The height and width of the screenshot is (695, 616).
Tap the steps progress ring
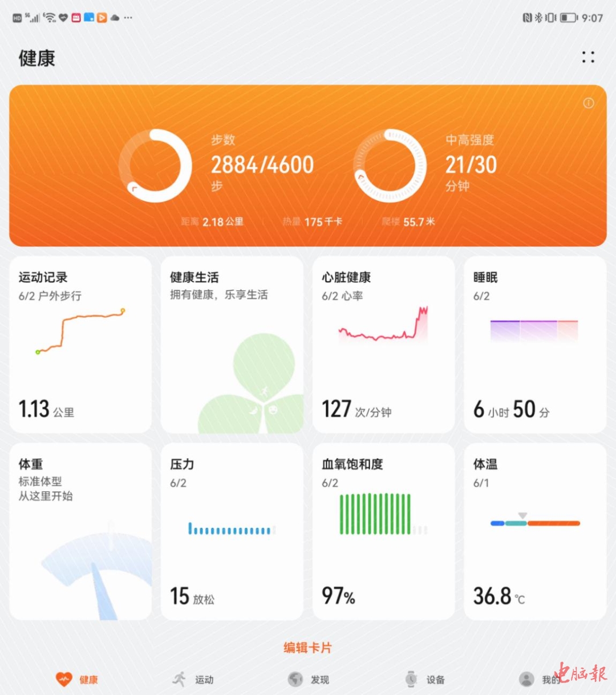coord(155,166)
